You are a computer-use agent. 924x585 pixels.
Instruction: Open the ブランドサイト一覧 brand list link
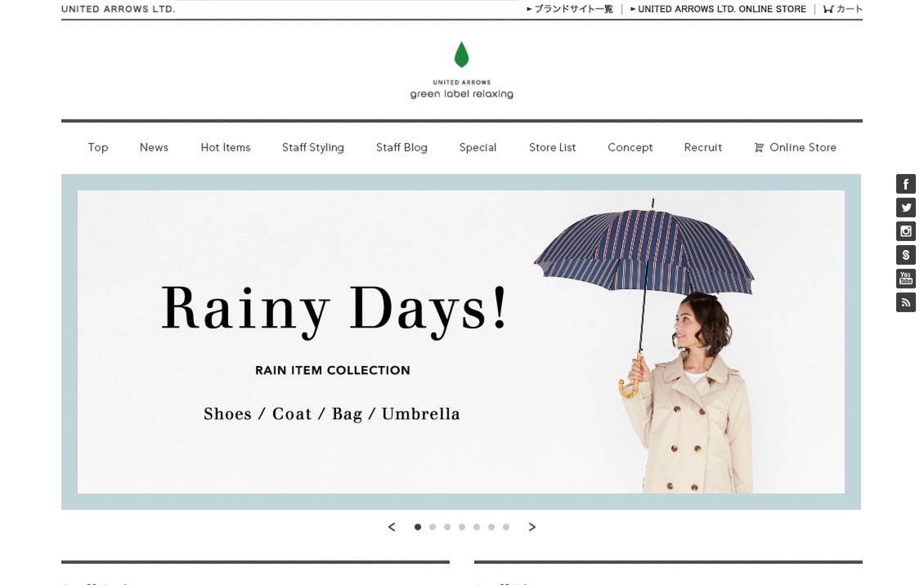570,9
